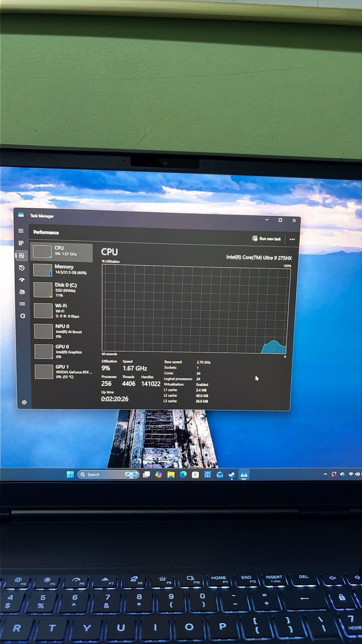Open Steam from the taskbar
This screenshot has height=644, width=362.
click(x=232, y=475)
